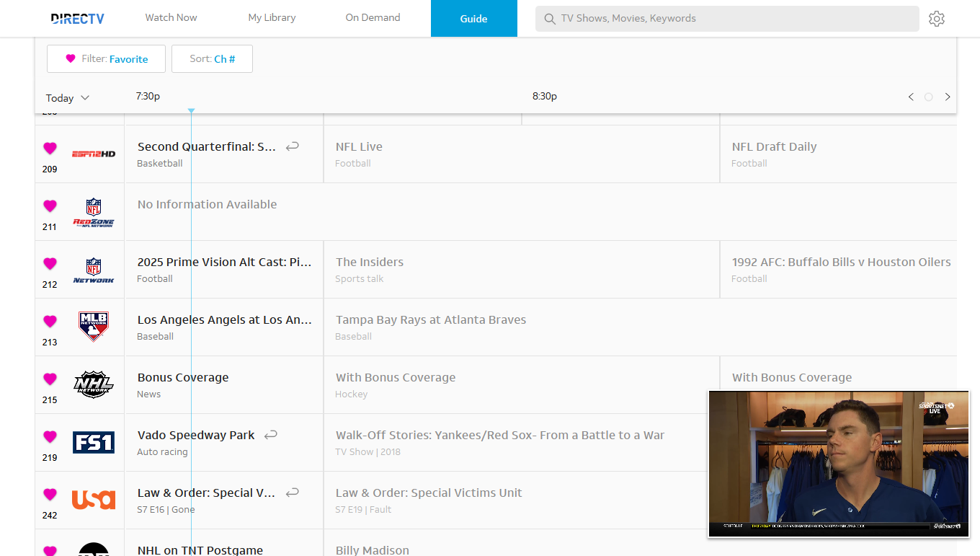Open Law & Order S7 E19 Fault
The image size is (980, 556).
pos(515,500)
